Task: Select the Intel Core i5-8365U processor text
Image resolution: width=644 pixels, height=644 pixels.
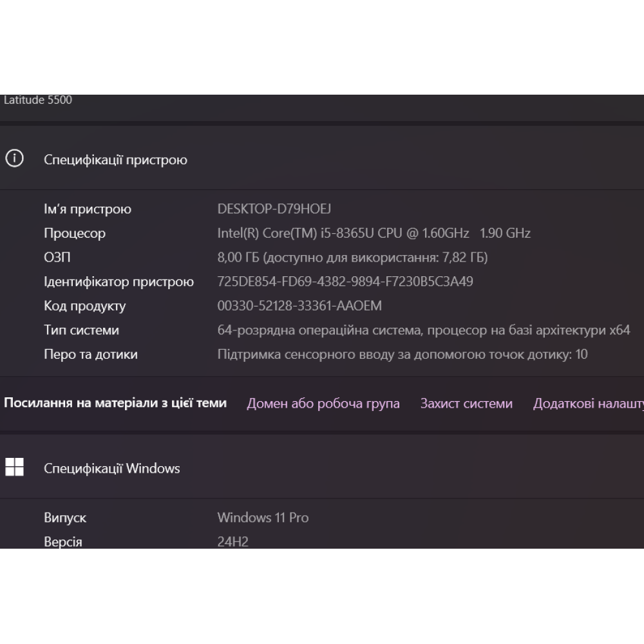Action: coord(374,233)
